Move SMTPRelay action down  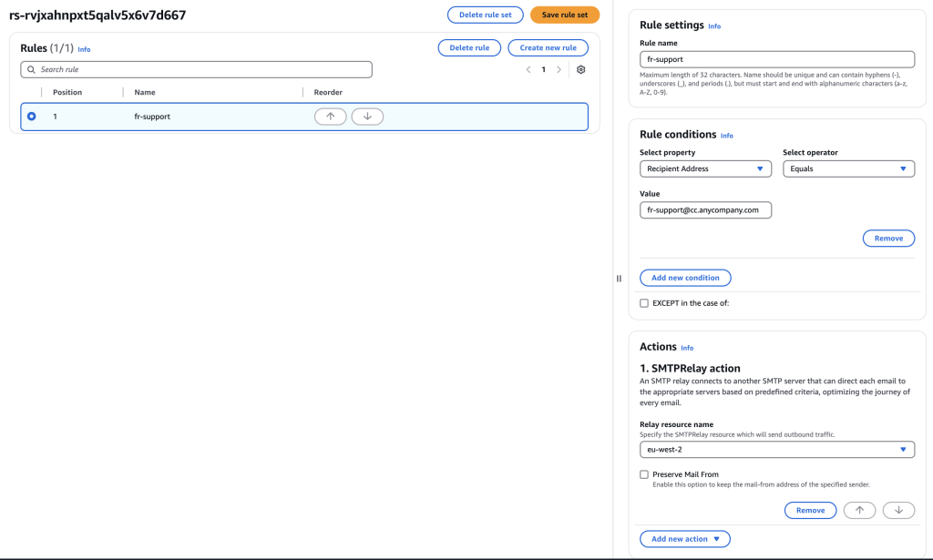click(x=898, y=510)
